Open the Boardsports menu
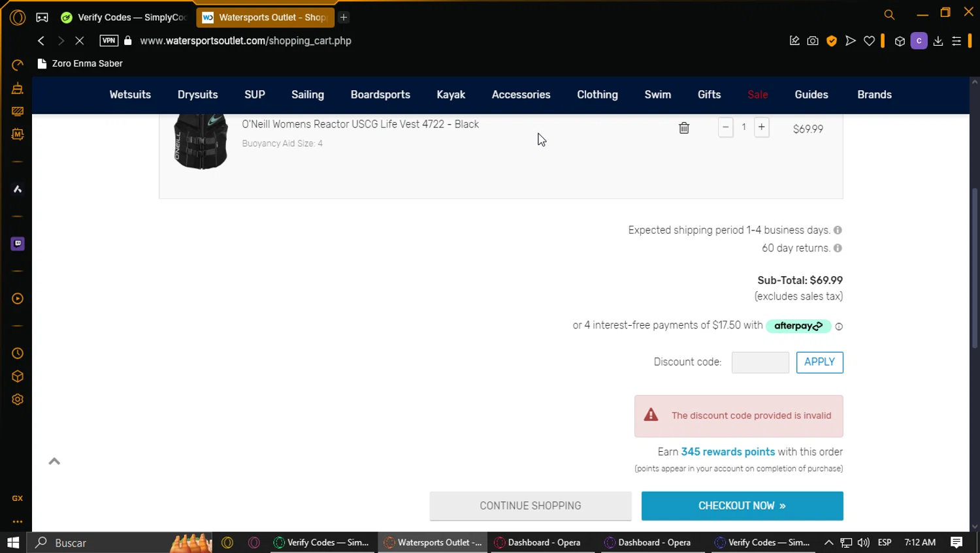980x553 pixels. [x=380, y=95]
